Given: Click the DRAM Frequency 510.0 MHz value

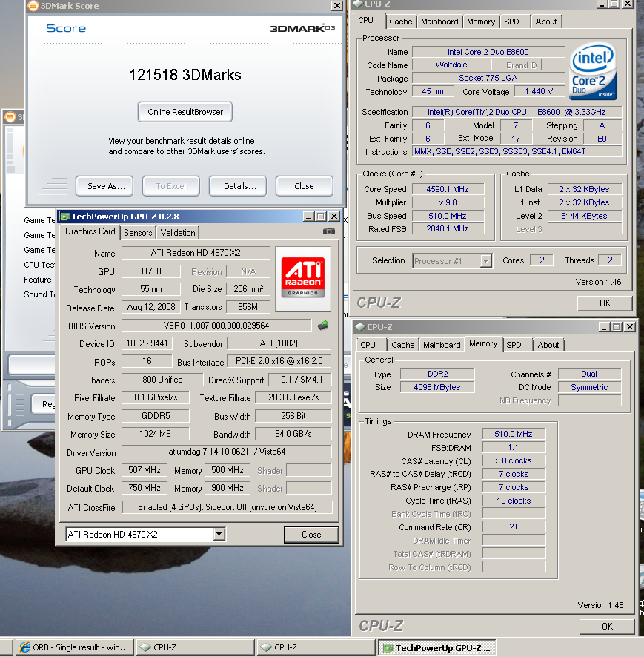Looking at the screenshot, I should click(514, 434).
